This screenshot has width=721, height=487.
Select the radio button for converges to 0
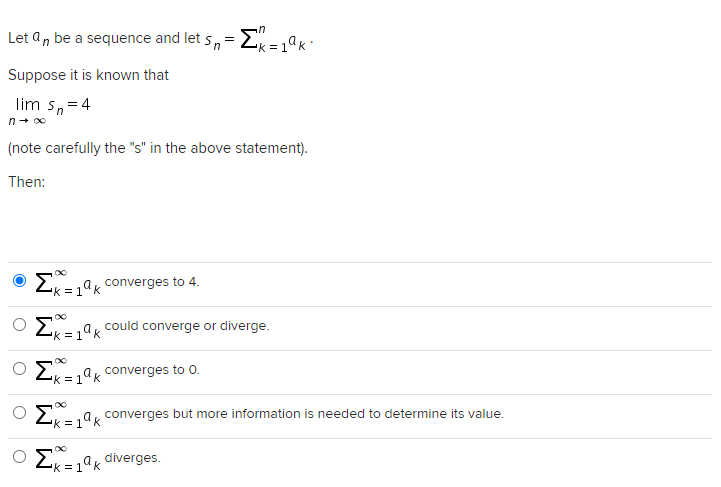pos(19,370)
